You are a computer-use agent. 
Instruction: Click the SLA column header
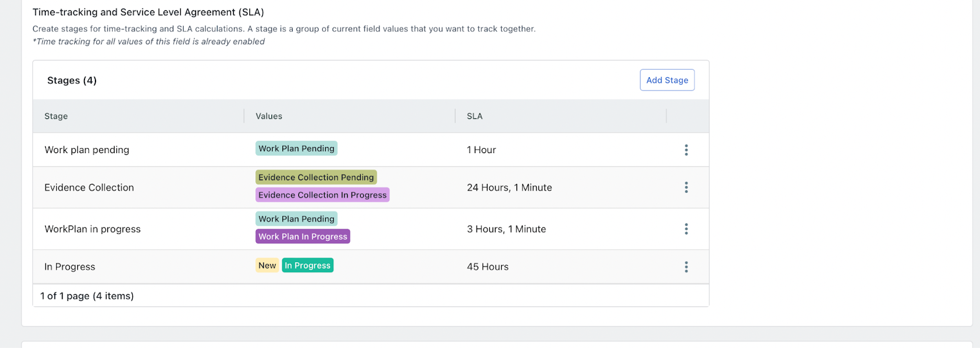(x=475, y=116)
